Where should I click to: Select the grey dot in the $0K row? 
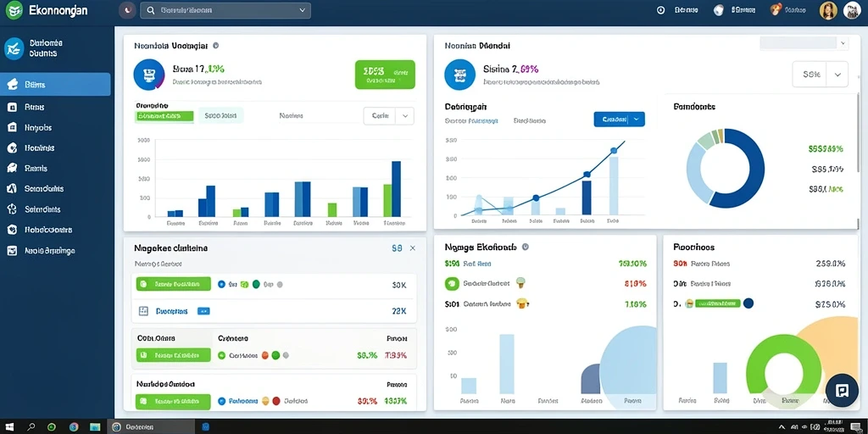click(x=280, y=285)
